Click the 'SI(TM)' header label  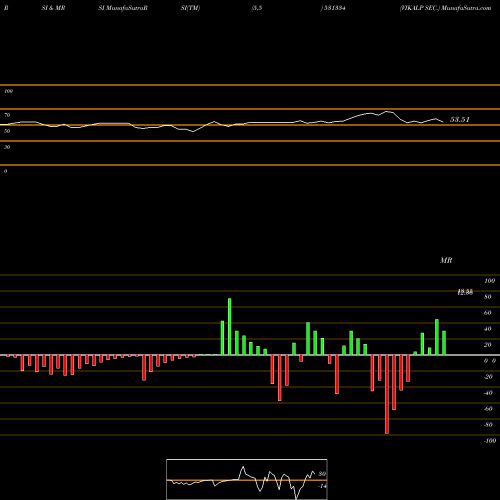[190, 8]
